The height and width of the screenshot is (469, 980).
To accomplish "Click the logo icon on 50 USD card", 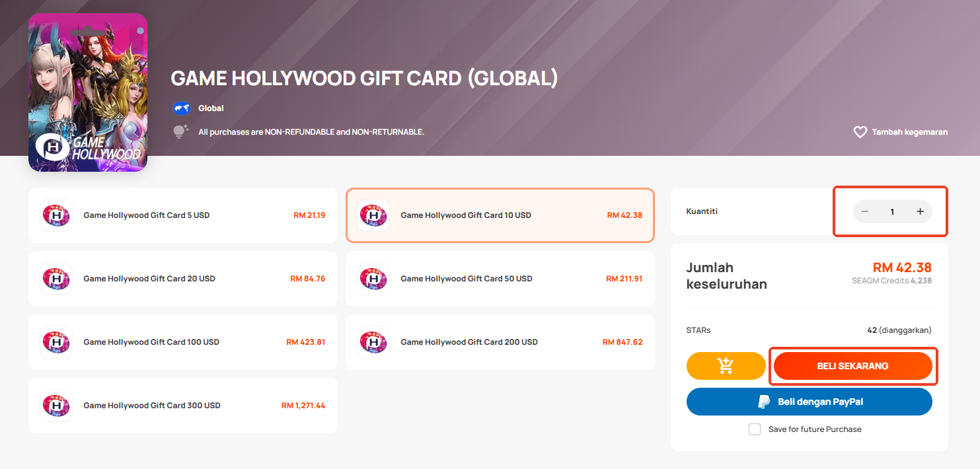I will pos(373,279).
